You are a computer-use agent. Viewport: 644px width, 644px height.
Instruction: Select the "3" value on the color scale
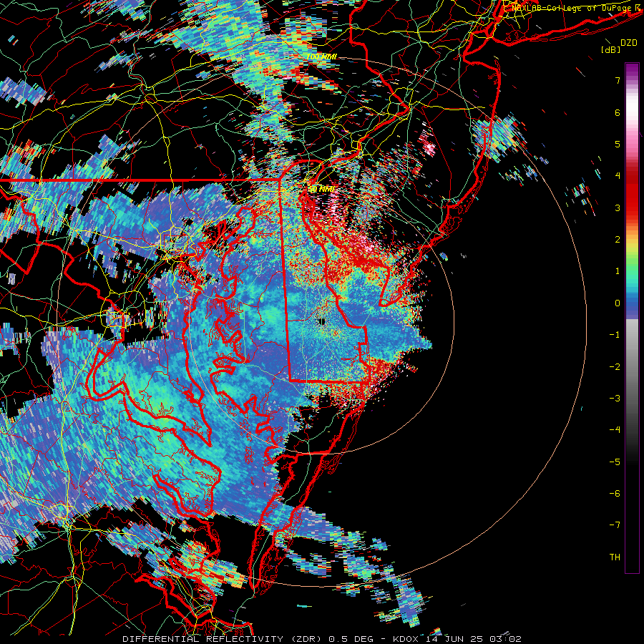tap(618, 208)
